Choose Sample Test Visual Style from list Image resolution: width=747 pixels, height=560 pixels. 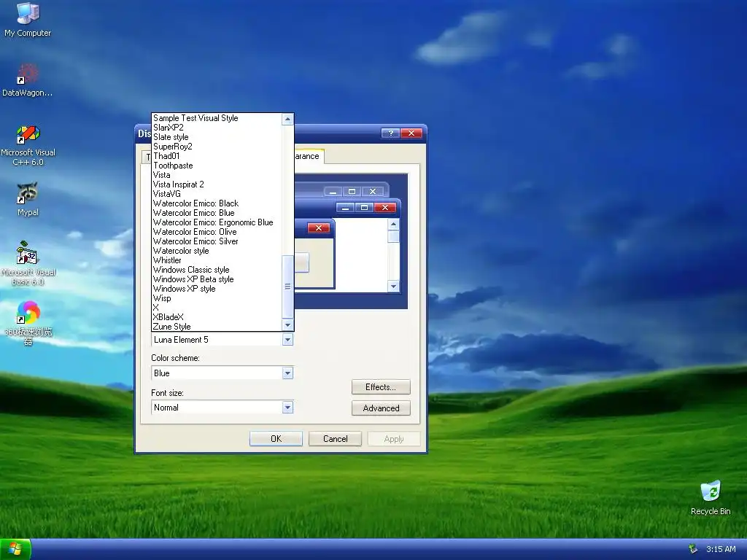point(217,118)
